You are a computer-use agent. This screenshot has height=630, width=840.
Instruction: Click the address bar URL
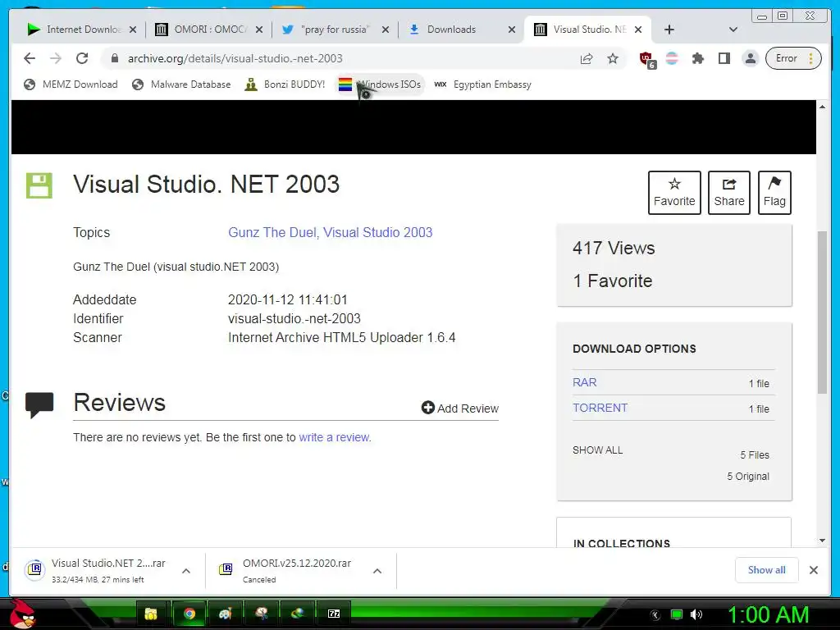(x=235, y=58)
